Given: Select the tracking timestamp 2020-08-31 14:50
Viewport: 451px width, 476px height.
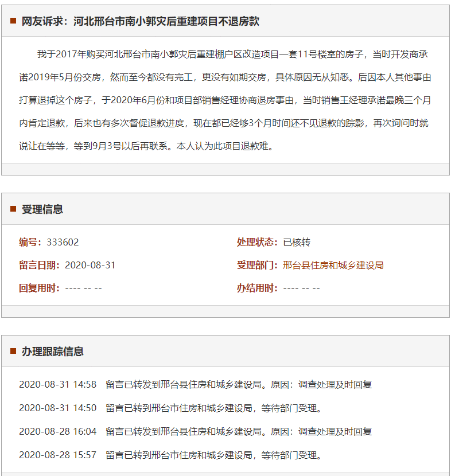Looking at the screenshot, I should click(58, 408).
